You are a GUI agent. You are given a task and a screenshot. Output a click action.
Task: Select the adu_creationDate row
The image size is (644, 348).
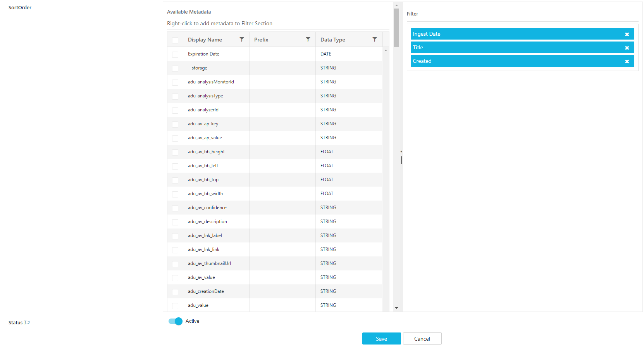point(206,291)
